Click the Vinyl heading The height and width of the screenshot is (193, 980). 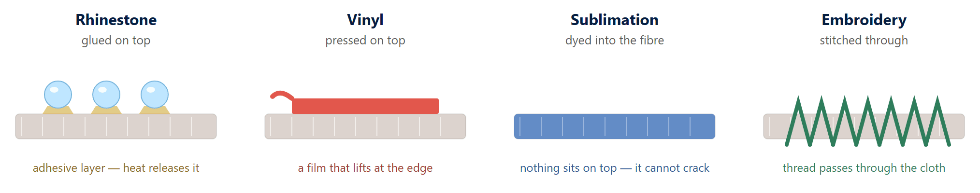pyautogui.click(x=365, y=20)
